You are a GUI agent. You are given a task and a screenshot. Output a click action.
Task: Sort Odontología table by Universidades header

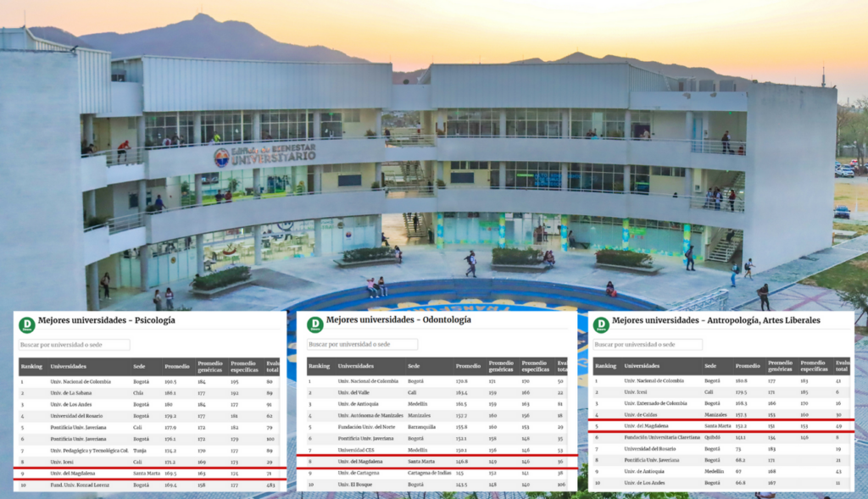(x=356, y=366)
